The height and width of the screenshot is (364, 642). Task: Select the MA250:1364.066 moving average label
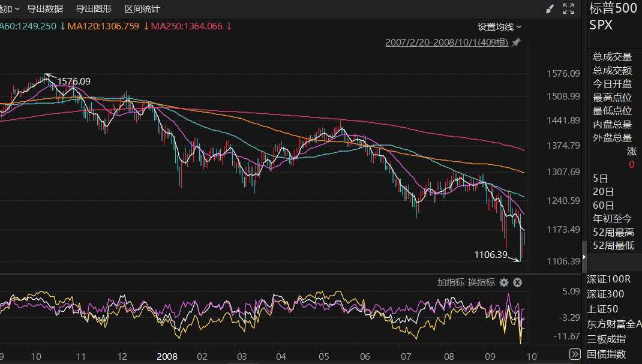tap(187, 26)
